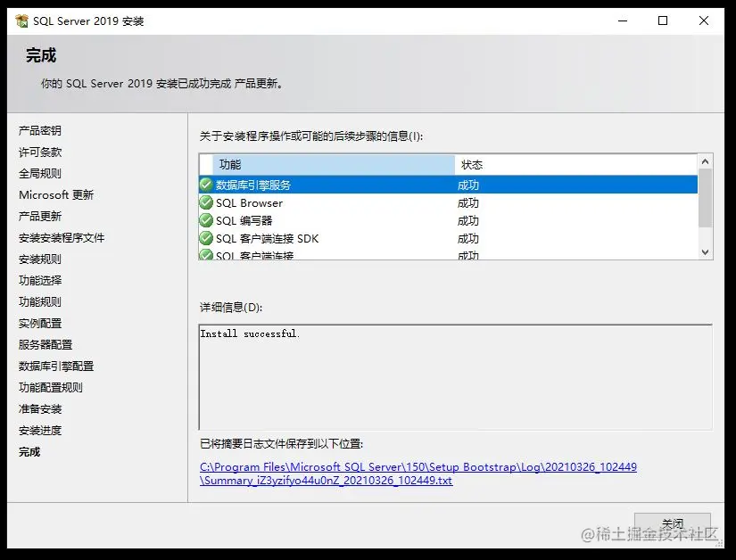Click green check icon beside SQL Browser

(206, 202)
